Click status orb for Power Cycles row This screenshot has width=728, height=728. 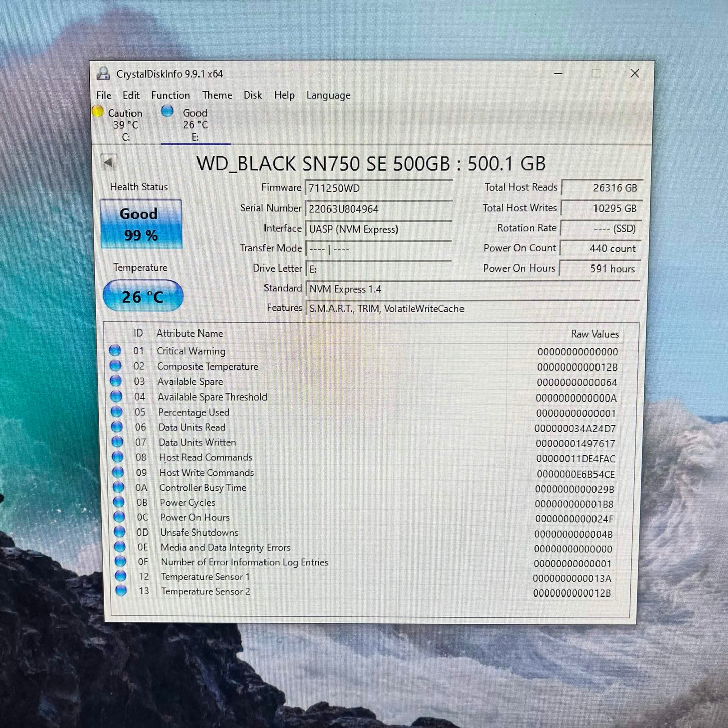(119, 502)
